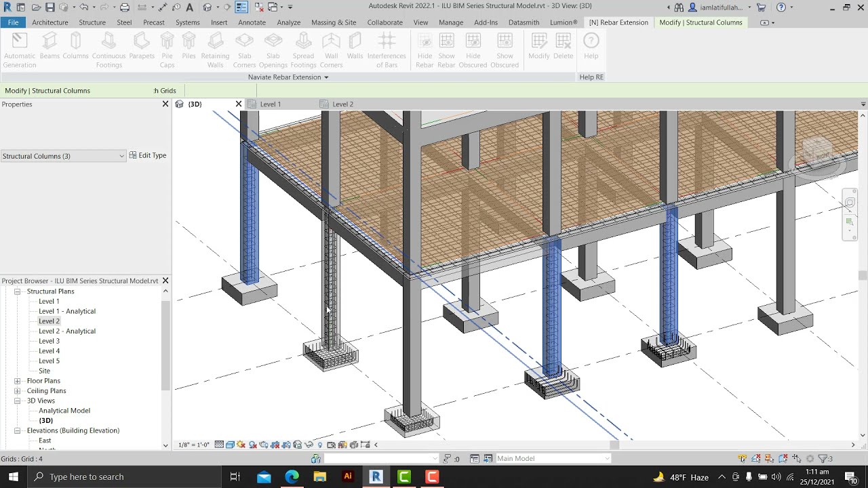Click the shopping cart icon in title bar
The height and width of the screenshot is (488, 868).
click(762, 7)
